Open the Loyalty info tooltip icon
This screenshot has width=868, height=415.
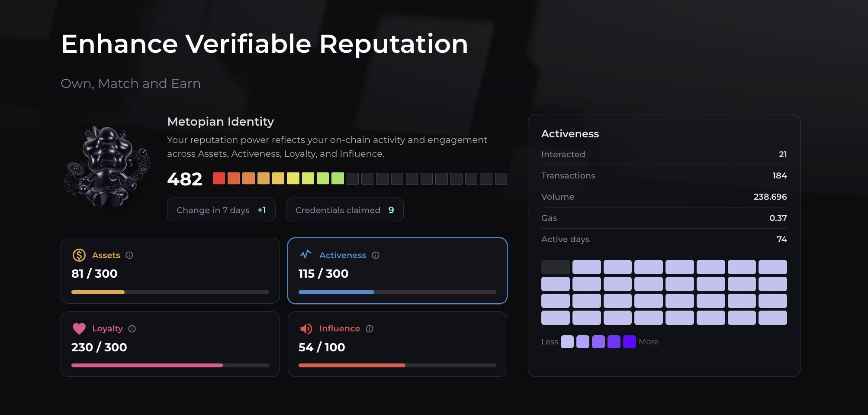[x=132, y=329]
